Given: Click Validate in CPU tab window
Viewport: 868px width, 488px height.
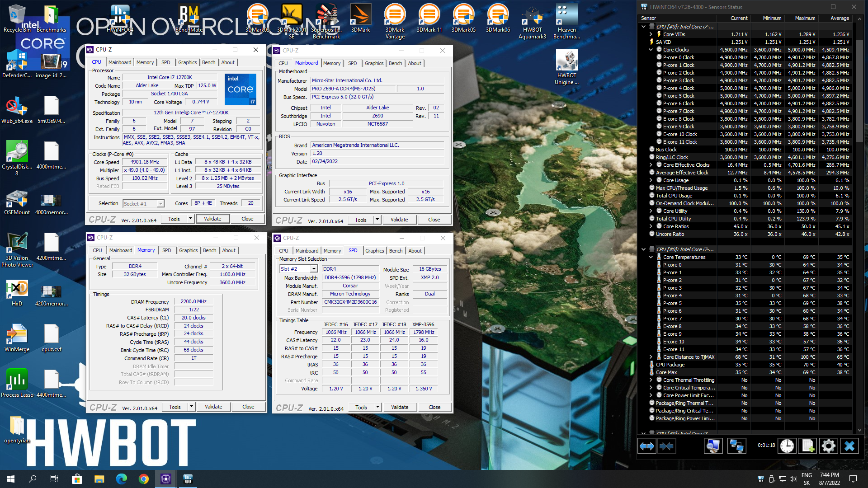Looking at the screenshot, I should (212, 219).
